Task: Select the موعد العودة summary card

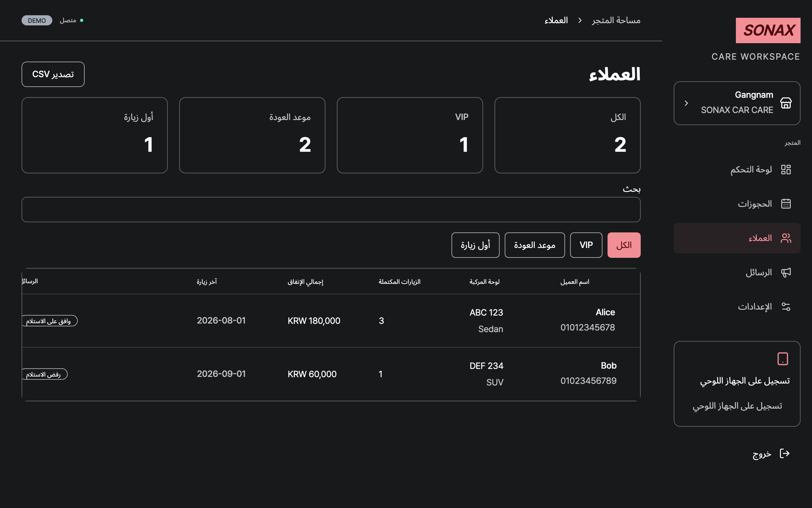Action: pyautogui.click(x=252, y=135)
